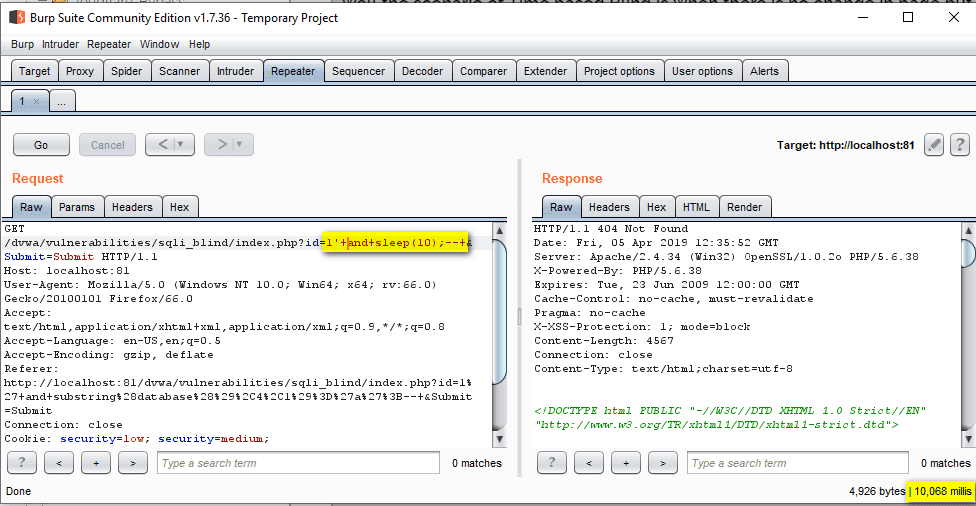
Task: Switch to the Decoder tab
Action: pos(422,71)
